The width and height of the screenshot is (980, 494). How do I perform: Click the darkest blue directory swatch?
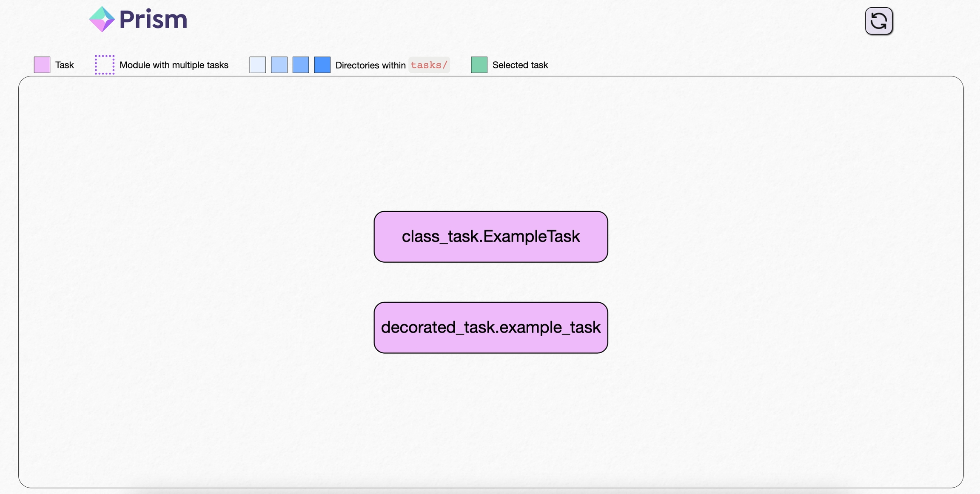(322, 65)
